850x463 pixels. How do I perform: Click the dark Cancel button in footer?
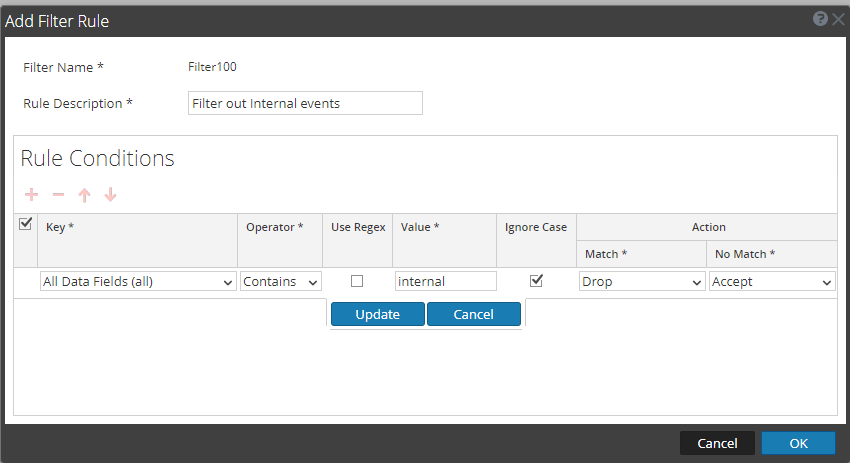pyautogui.click(x=717, y=443)
